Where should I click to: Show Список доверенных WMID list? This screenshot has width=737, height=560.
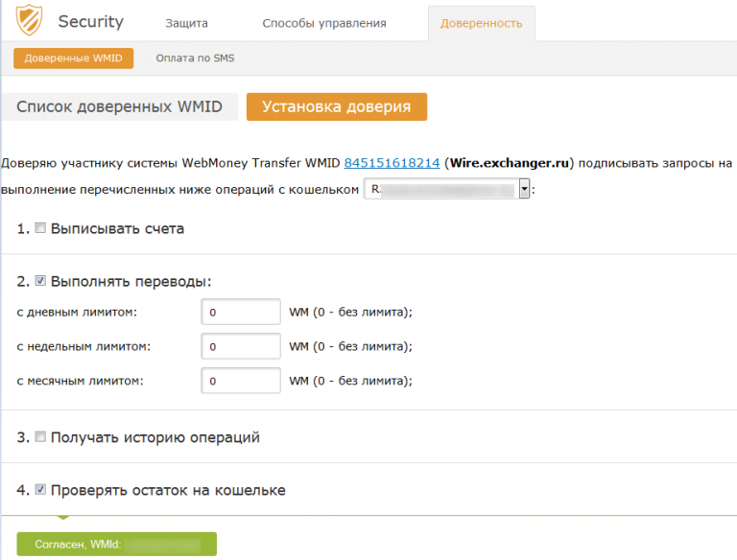[x=119, y=106]
